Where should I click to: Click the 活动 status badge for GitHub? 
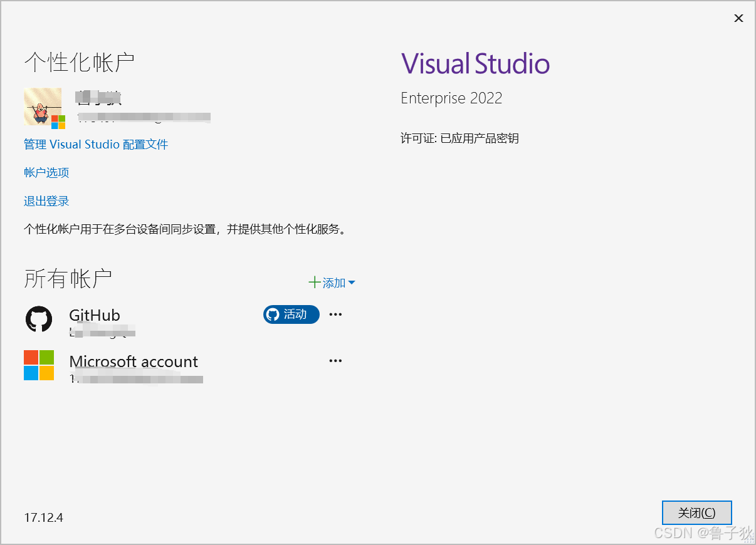291,314
